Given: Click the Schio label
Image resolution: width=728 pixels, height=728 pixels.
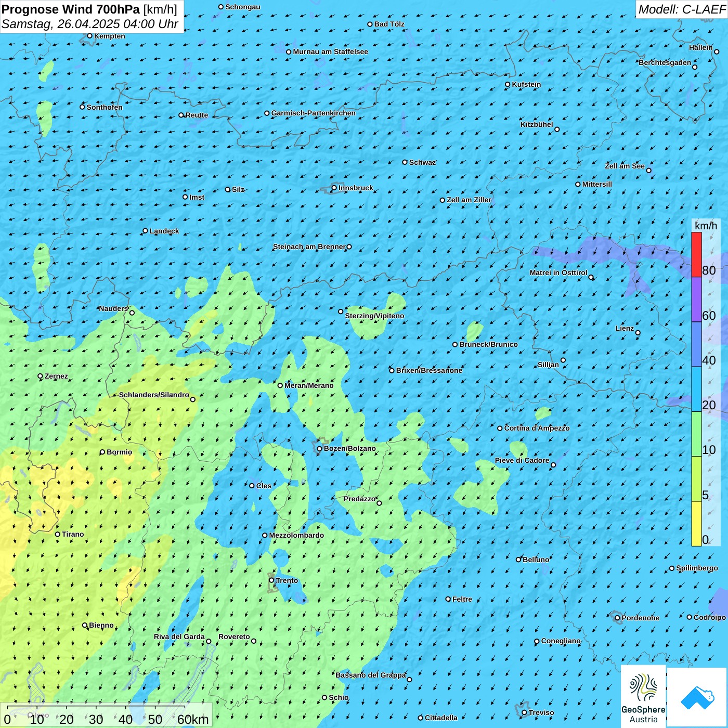Looking at the screenshot, I should [339, 697].
